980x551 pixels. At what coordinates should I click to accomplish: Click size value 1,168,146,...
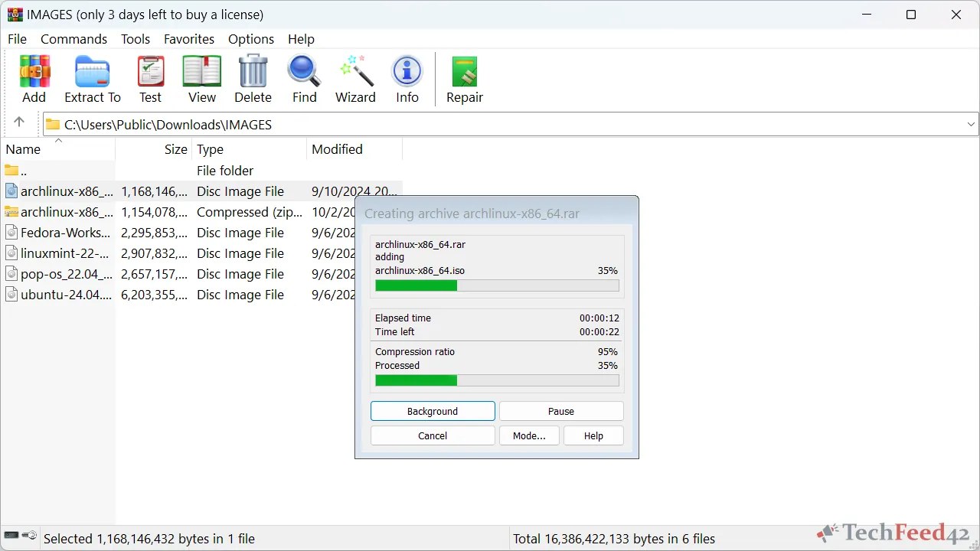click(x=154, y=191)
